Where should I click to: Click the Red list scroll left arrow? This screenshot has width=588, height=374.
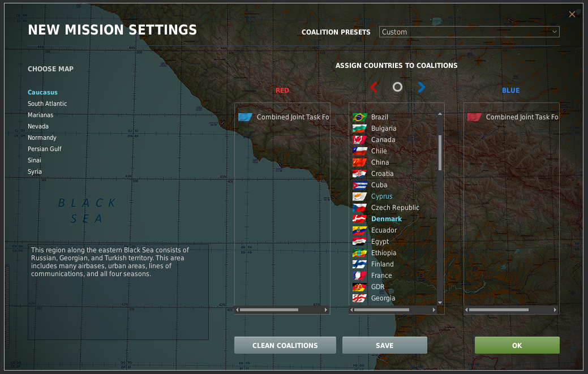(237, 310)
